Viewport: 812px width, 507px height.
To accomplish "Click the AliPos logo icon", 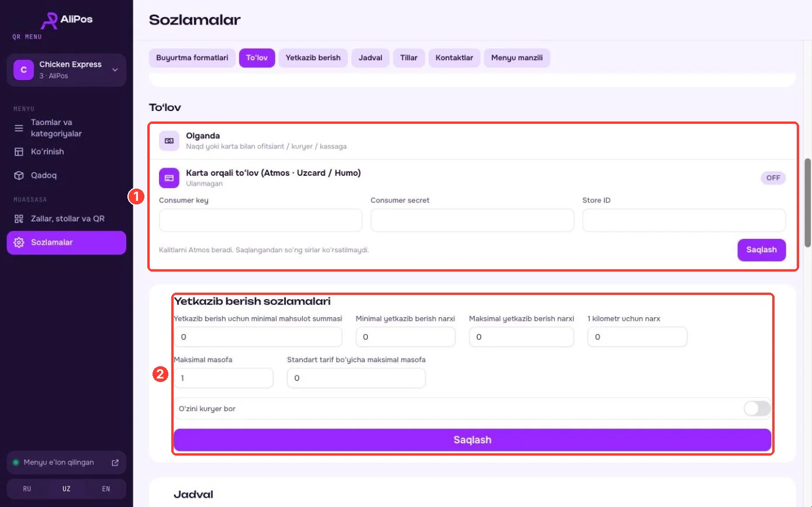I will [x=49, y=20].
